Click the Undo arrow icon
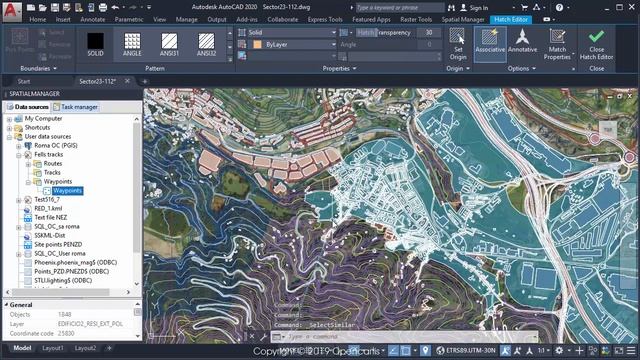The width and height of the screenshot is (640, 360). [115, 7]
